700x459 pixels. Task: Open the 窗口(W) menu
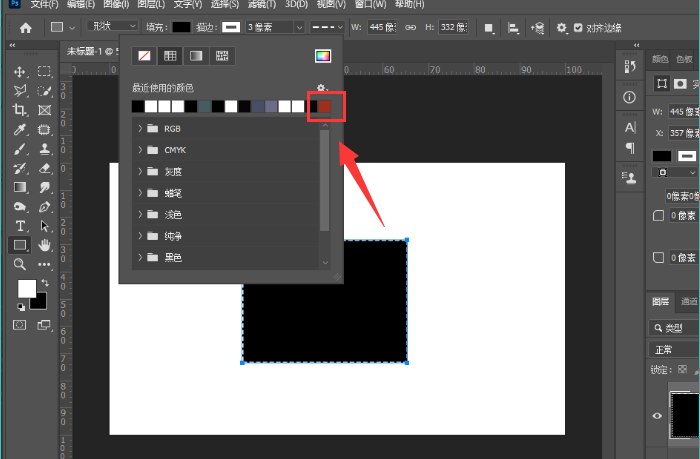371,4
